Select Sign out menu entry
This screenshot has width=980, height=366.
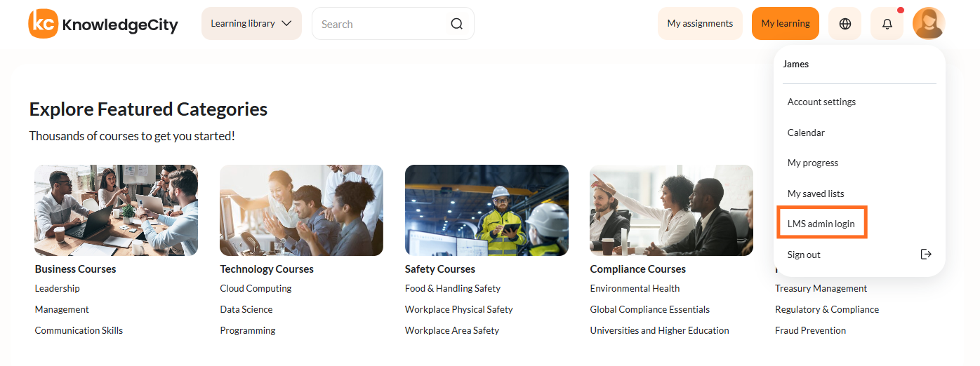[804, 255]
